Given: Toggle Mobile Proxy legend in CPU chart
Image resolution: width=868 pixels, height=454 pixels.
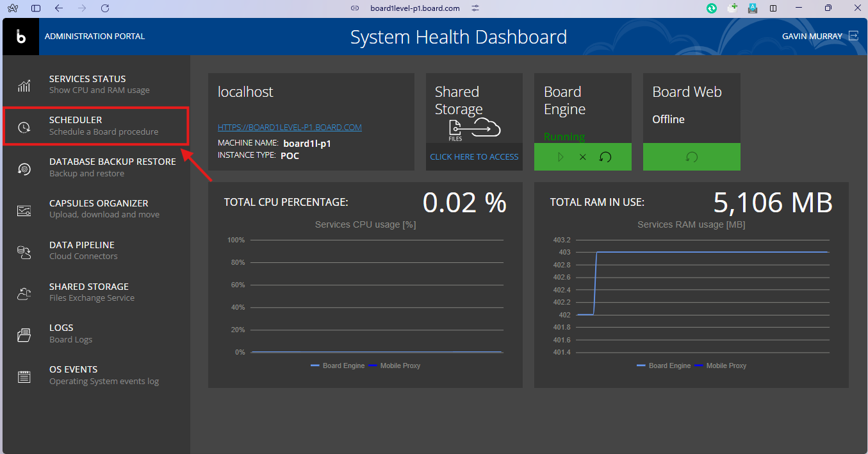Looking at the screenshot, I should click(394, 366).
